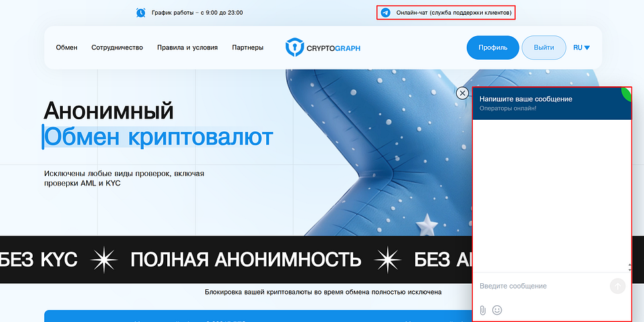
Task: Click the alarm clock icon near График работы
Action: click(x=141, y=13)
